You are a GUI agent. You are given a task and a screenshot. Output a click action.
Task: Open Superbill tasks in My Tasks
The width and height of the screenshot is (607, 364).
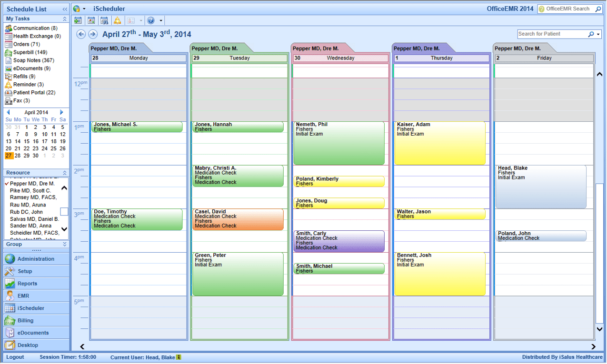point(30,52)
